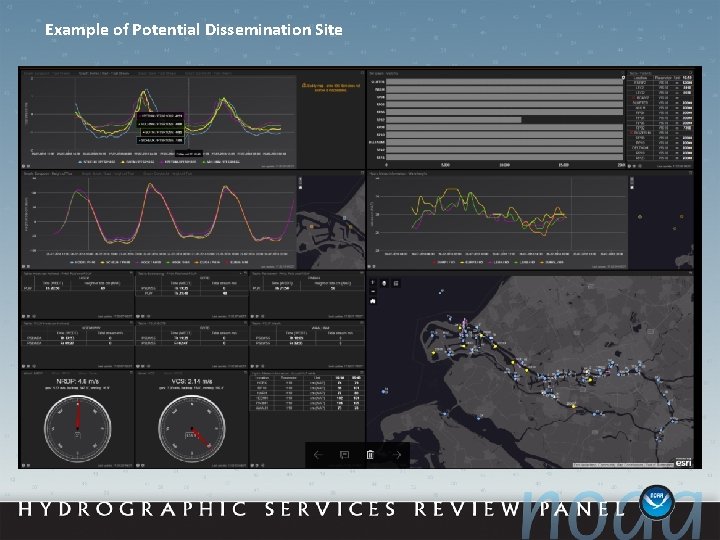The height and width of the screenshot is (540, 720).
Task: Expand the top tide chart panel
Action: 363,73
